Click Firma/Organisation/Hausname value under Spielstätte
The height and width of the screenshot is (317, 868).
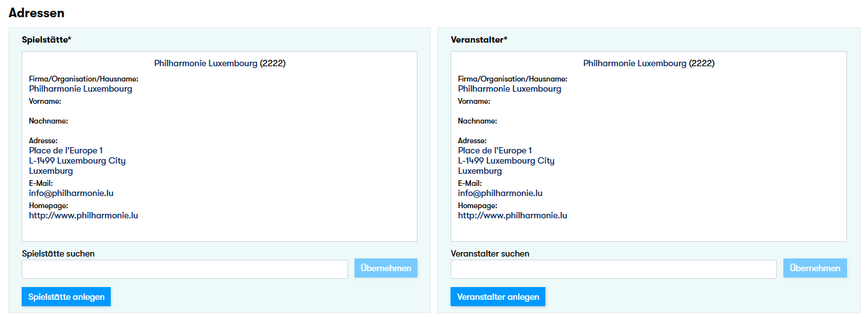pos(81,89)
